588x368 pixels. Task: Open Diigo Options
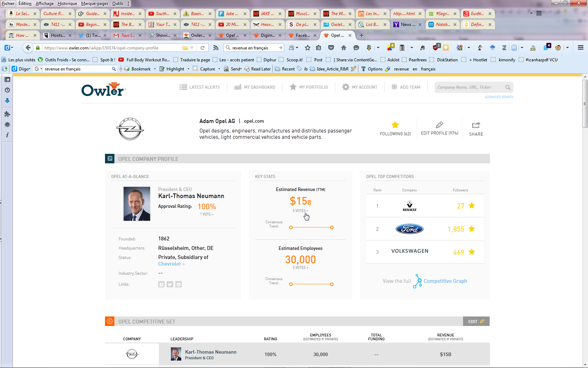[372, 69]
